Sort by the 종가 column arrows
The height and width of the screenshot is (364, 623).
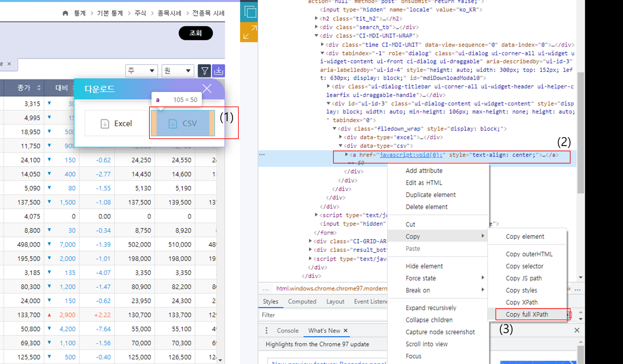point(39,88)
